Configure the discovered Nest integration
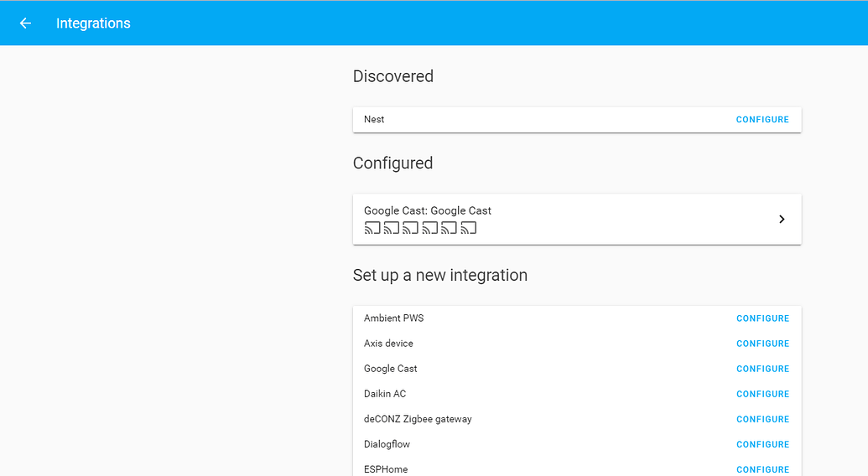The width and height of the screenshot is (868, 476). 762,119
